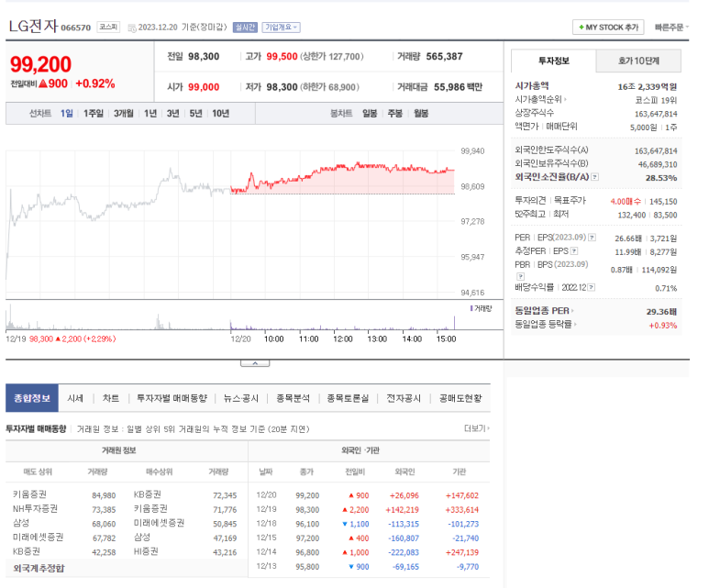Open the 종목토론실 tab
The height and width of the screenshot is (588, 709).
[348, 398]
